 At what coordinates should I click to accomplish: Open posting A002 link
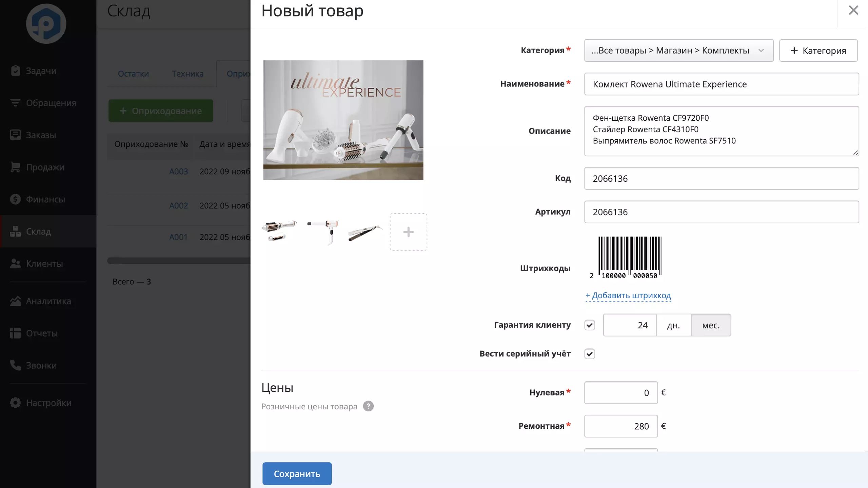(178, 206)
